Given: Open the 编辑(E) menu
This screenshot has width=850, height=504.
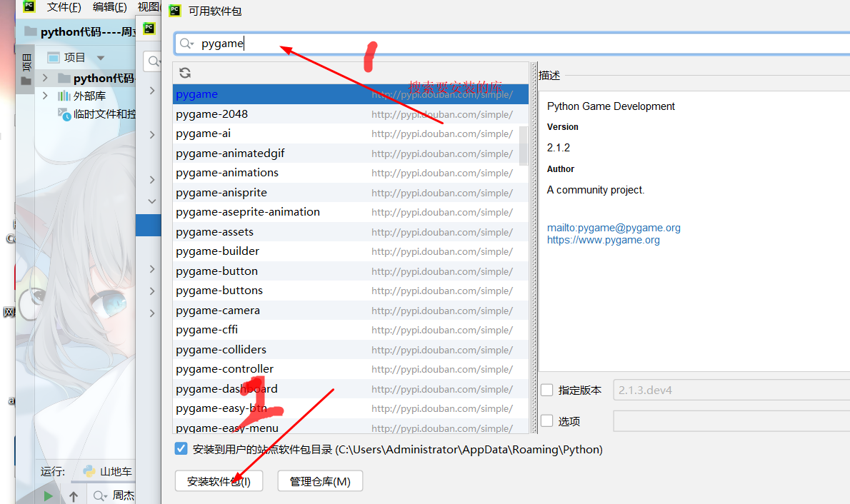Looking at the screenshot, I should pyautogui.click(x=109, y=7).
